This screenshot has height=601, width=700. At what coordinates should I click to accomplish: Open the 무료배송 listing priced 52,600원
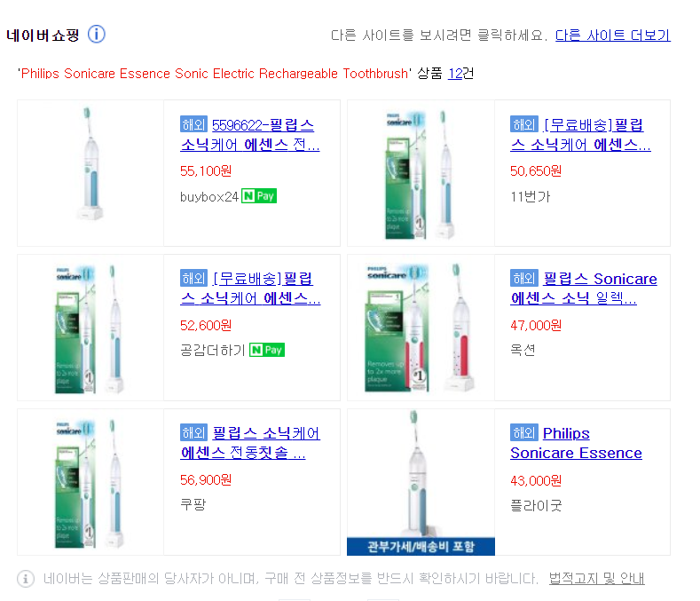coord(250,289)
